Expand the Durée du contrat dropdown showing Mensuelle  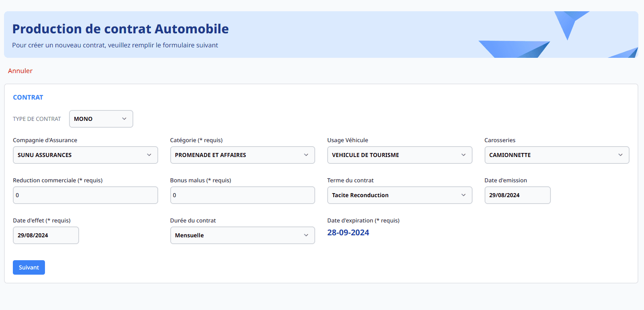(242, 235)
